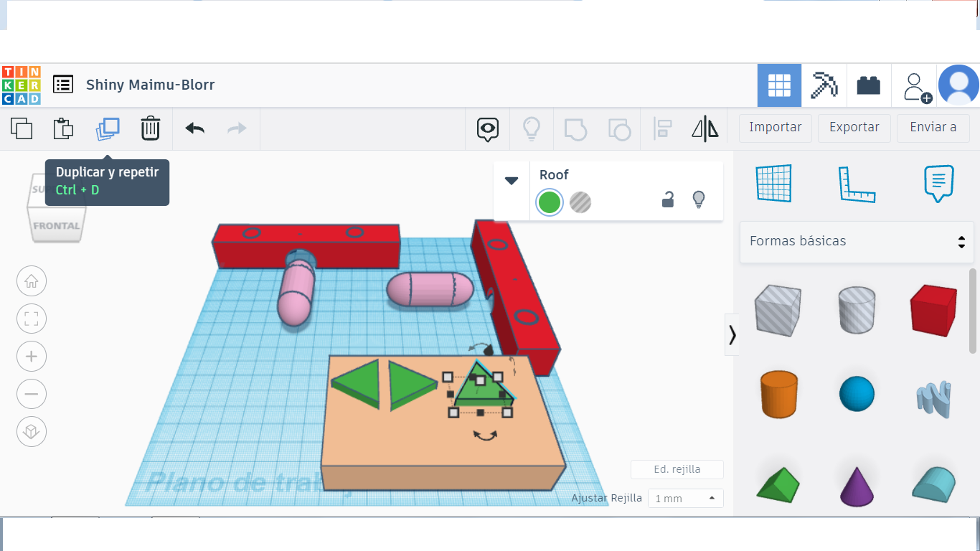Click the Paste clipboard icon
The width and height of the screenshot is (980, 551).
click(64, 128)
